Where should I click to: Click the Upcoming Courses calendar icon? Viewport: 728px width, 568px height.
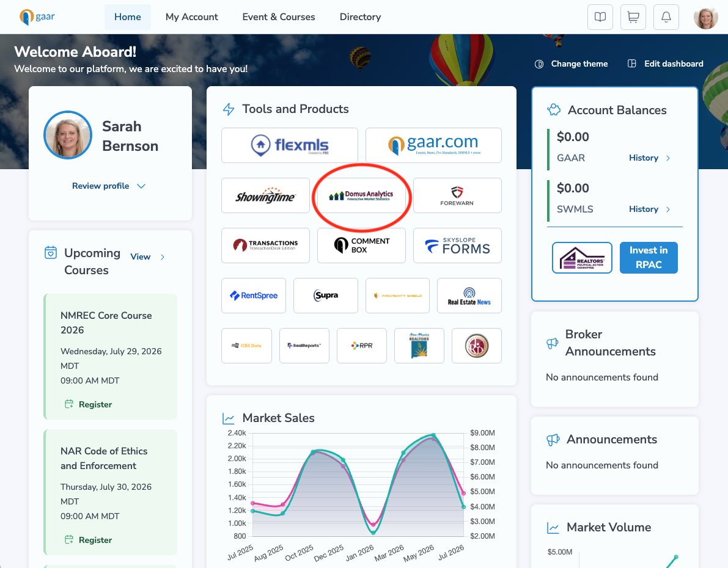pos(51,252)
